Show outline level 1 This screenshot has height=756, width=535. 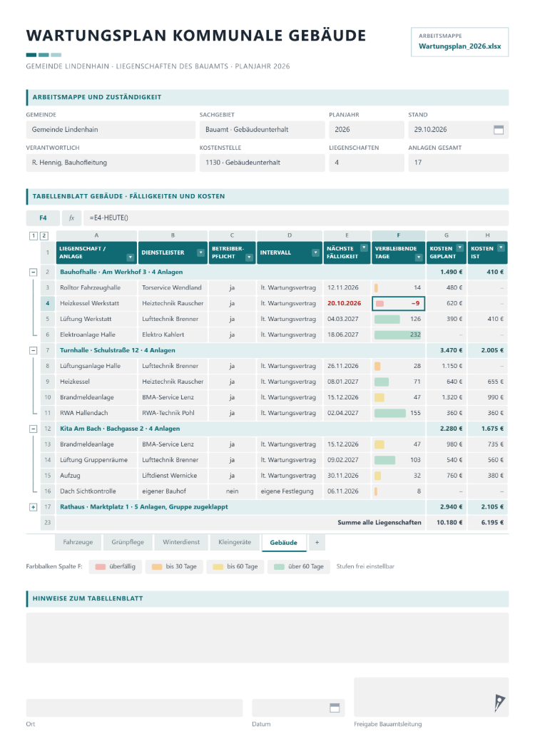[x=34, y=236]
